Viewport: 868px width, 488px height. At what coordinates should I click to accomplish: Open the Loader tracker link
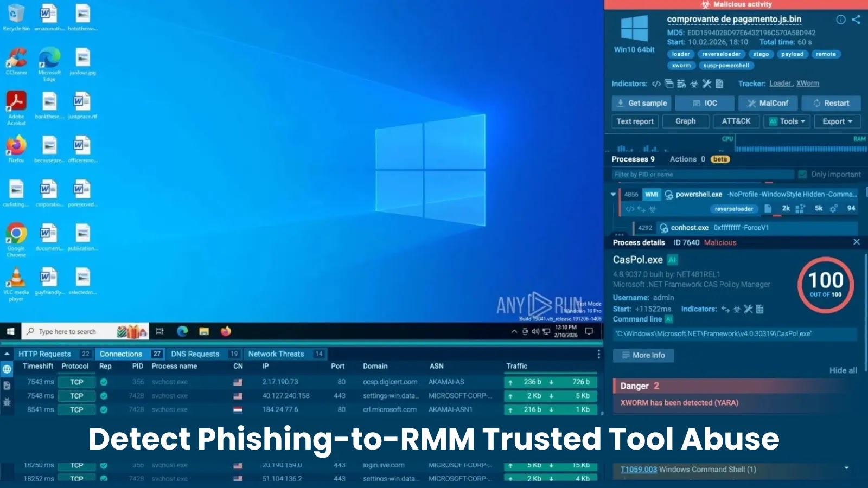click(781, 84)
